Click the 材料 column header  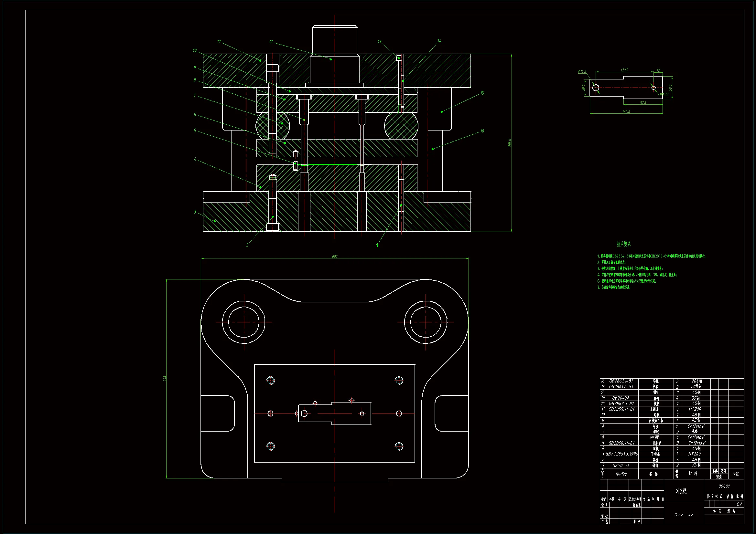[x=693, y=473]
